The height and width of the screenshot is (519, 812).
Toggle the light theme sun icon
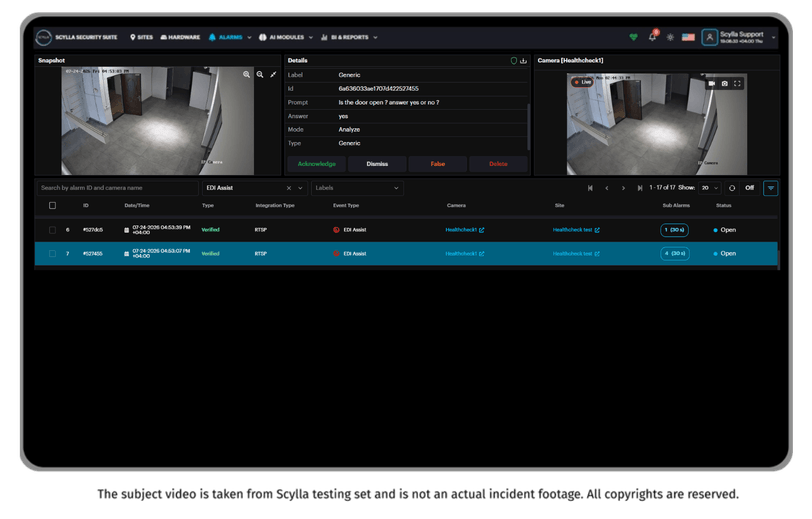point(670,37)
